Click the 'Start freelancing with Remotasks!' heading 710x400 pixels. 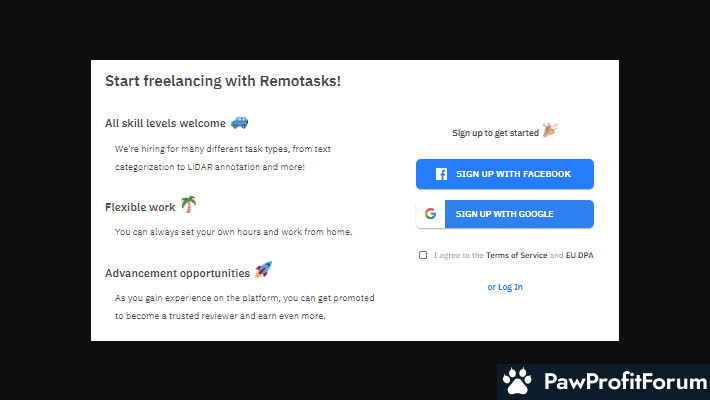(x=223, y=81)
